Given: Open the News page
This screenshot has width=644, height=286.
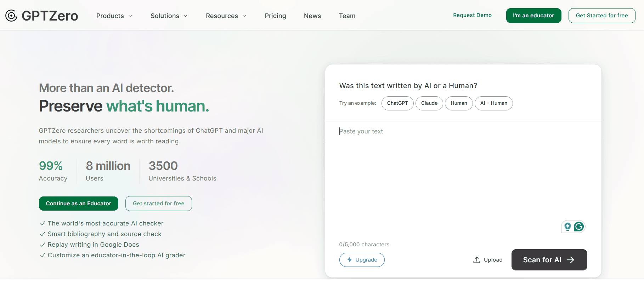Looking at the screenshot, I should (x=312, y=16).
